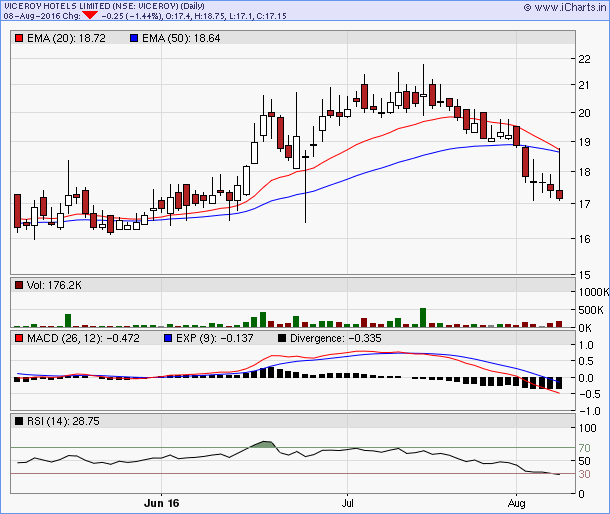
Task: Click the Jun 16 date axis label
Action: point(161,503)
